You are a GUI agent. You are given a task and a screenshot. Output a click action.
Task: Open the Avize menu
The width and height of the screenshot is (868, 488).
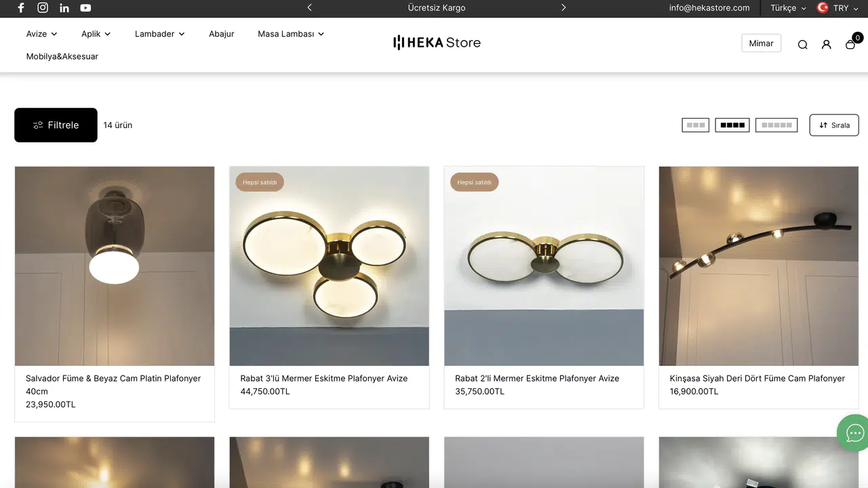41,34
